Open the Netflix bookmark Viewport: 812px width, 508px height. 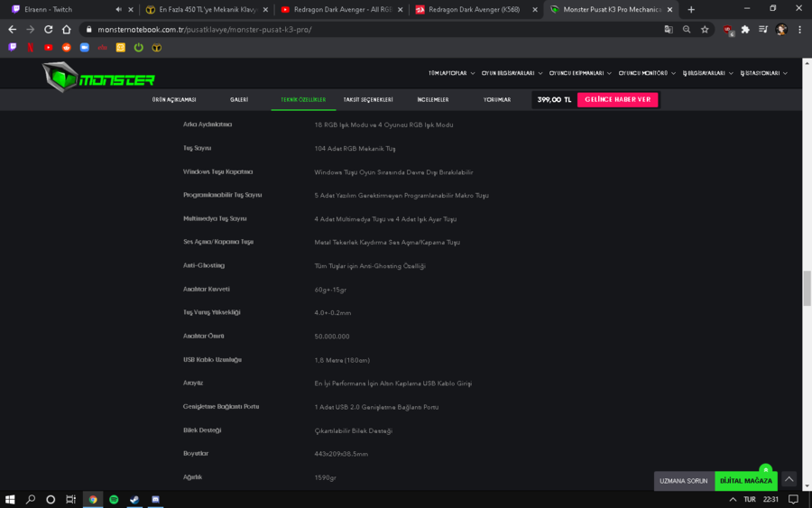point(31,47)
